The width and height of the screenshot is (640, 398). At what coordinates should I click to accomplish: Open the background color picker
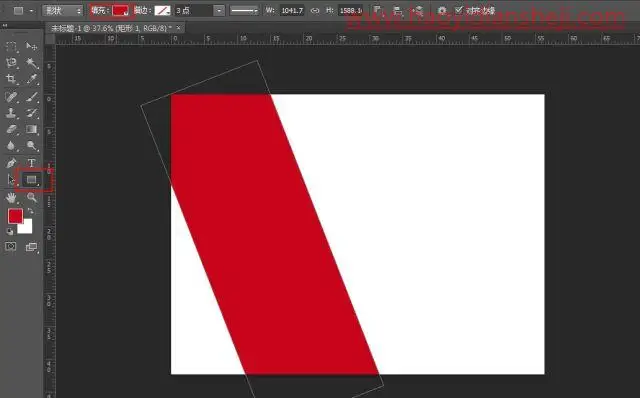pyautogui.click(x=27, y=228)
